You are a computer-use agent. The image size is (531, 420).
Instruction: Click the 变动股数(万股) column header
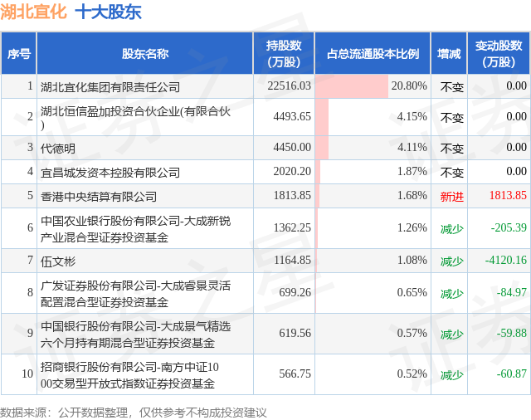pyautogui.click(x=499, y=53)
